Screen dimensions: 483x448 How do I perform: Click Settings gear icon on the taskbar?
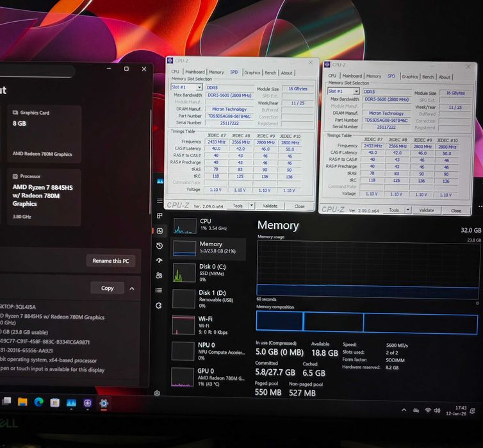(x=104, y=403)
